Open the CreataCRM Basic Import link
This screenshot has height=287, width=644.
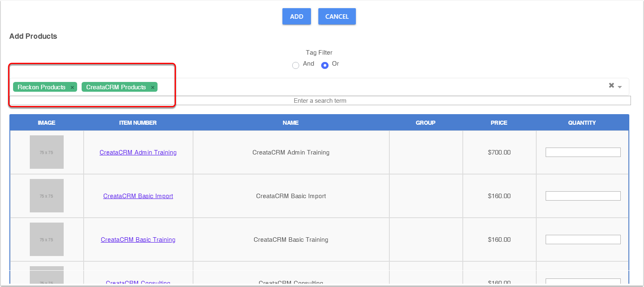click(x=138, y=196)
